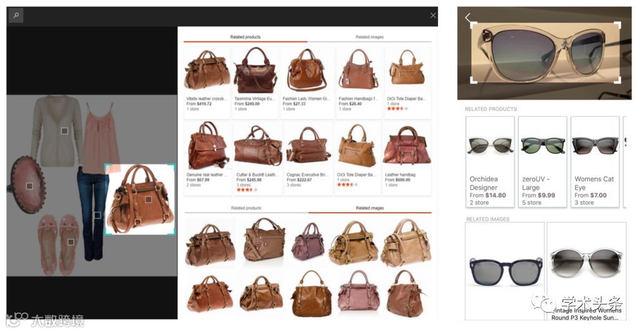
Task: Open the Womens Cat Eye sunglasses card
Action: [x=595, y=162]
